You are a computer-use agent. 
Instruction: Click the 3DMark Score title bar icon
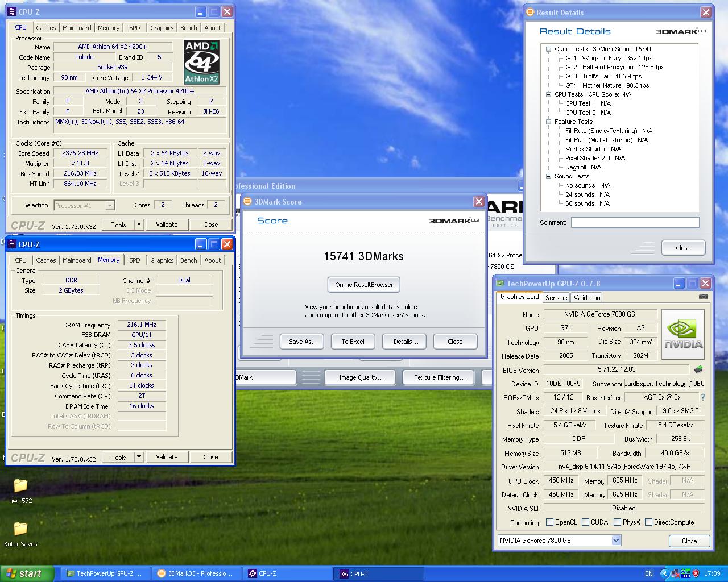tap(248, 201)
